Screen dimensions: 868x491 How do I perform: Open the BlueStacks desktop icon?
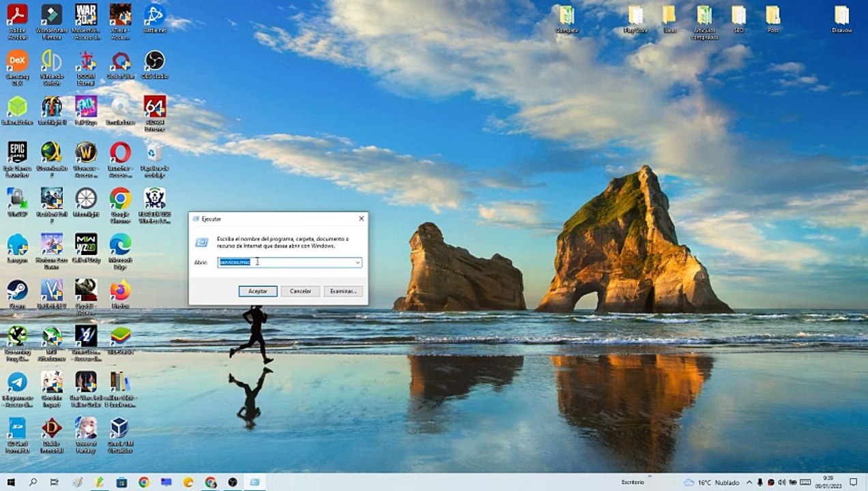pyautogui.click(x=120, y=340)
